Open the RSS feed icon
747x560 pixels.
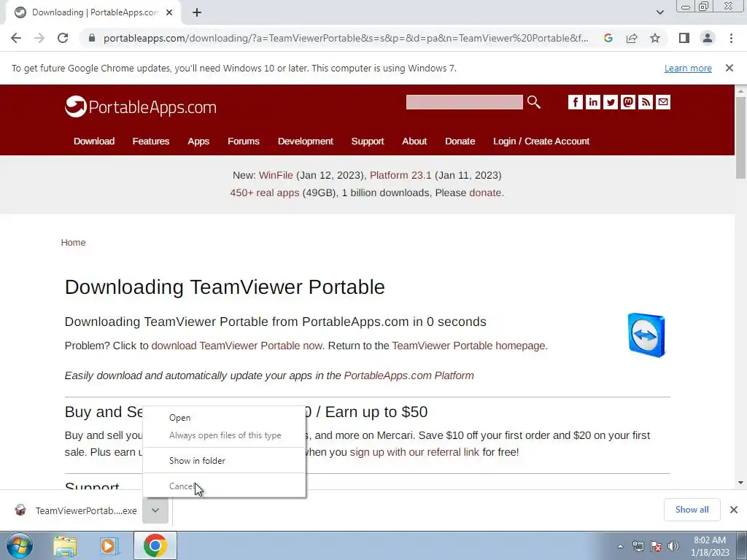[646, 102]
